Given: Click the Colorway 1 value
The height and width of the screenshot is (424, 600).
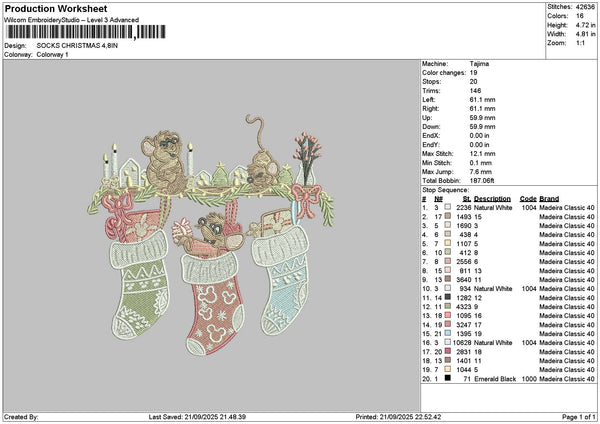Looking at the screenshot, I should pos(52,54).
